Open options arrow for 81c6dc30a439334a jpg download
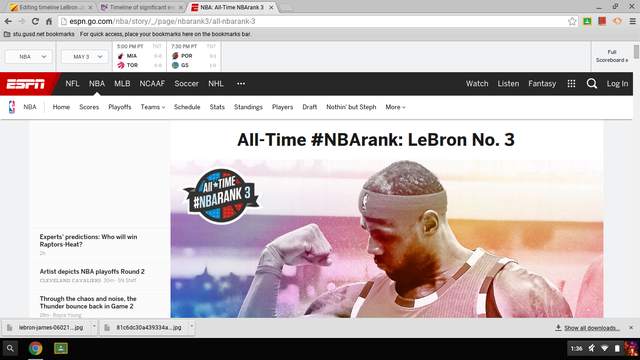 [192, 327]
